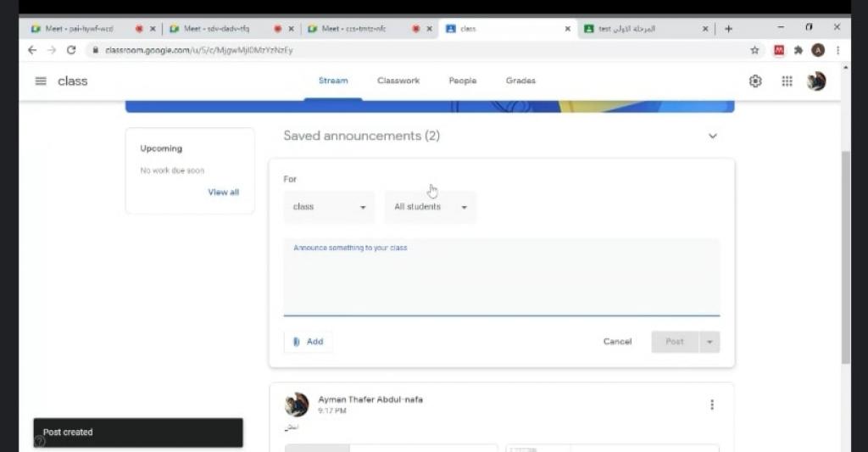Viewport: 868px width, 452px height.
Task: Open the Post options dropdown arrow
Action: 709,342
